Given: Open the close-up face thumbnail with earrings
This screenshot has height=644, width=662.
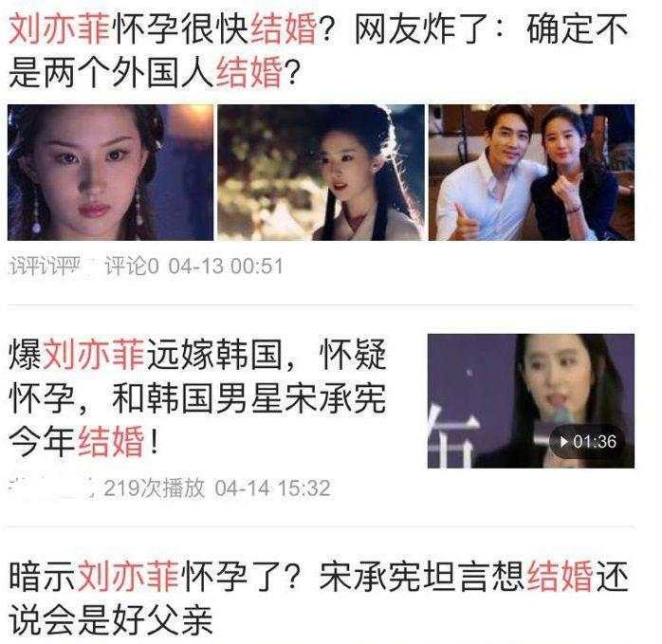Looking at the screenshot, I should [111, 173].
